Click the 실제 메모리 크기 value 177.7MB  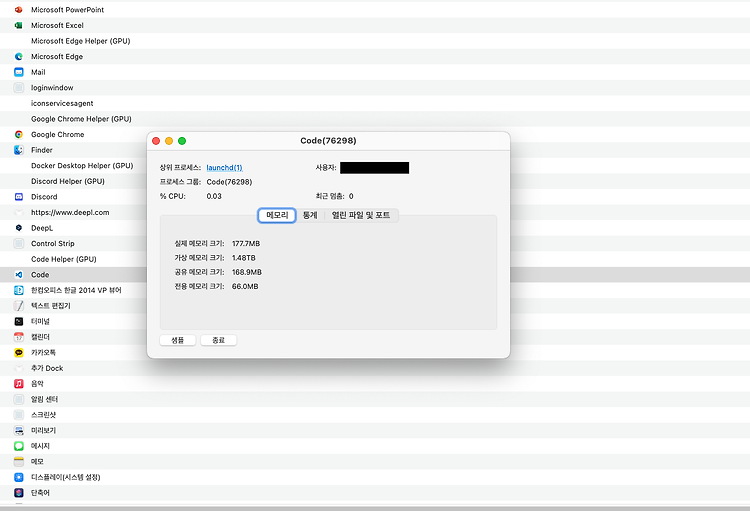[x=246, y=244]
